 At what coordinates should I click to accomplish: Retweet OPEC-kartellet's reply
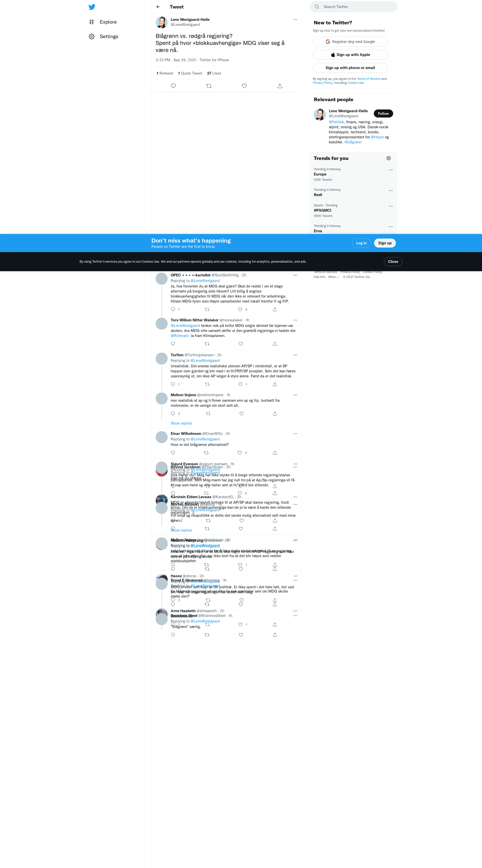click(x=207, y=309)
